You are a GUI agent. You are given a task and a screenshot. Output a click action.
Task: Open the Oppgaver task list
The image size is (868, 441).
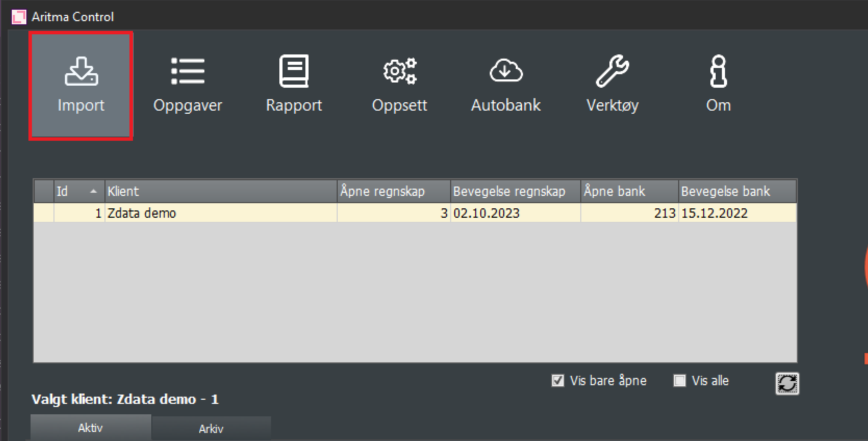[187, 85]
